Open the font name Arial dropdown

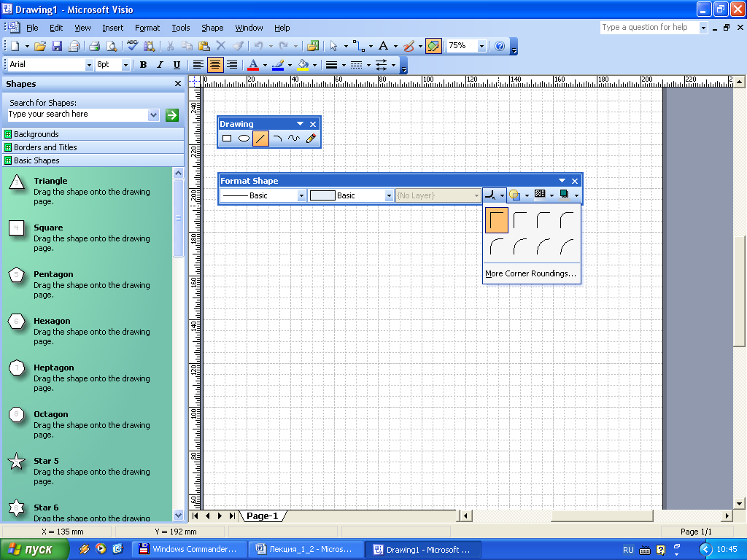88,65
